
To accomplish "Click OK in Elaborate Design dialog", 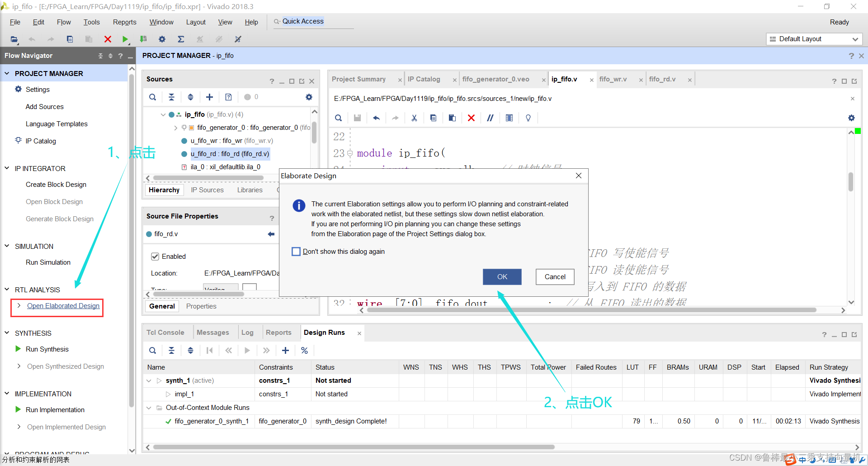I will (x=502, y=277).
